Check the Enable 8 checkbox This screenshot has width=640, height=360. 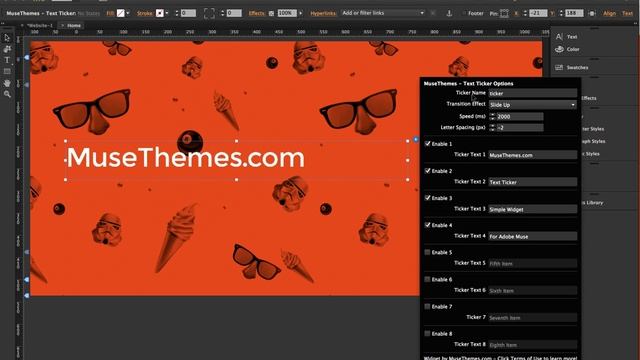point(427,333)
